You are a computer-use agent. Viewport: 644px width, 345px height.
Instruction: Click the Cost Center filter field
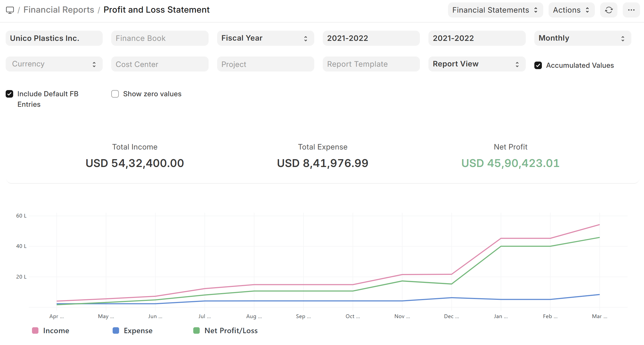[x=160, y=64]
